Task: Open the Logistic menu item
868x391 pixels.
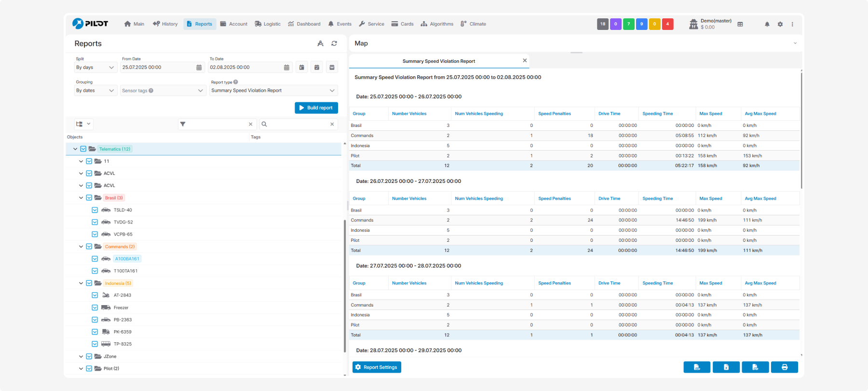Action: coord(268,24)
